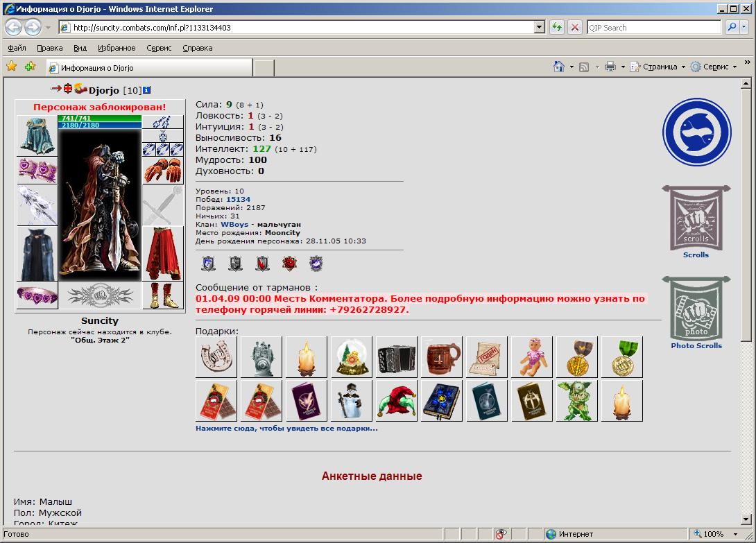Click link to see all gifts
This screenshot has width=756, height=543.
(x=286, y=428)
